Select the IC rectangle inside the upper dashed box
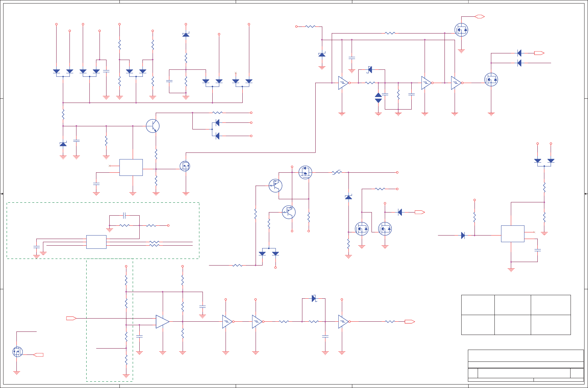This screenshot has width=588, height=388. [x=96, y=242]
